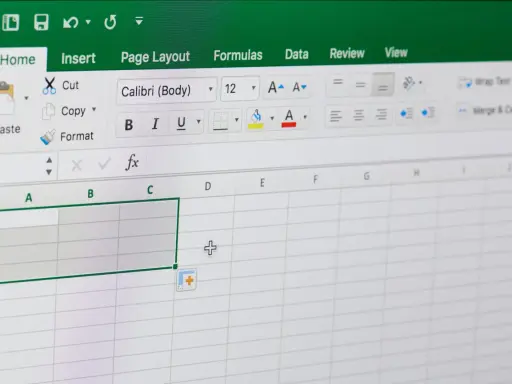Select column B header
The height and width of the screenshot is (384, 512).
pos(90,194)
